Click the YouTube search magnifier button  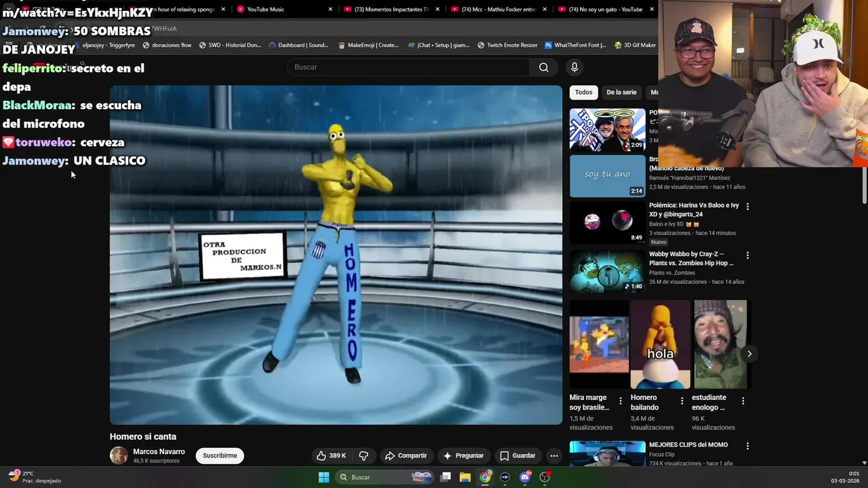click(x=544, y=67)
